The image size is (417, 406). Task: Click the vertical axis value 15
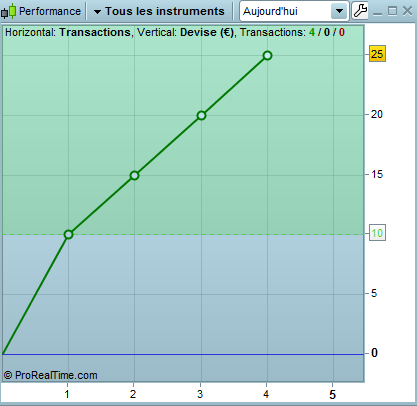click(x=377, y=174)
